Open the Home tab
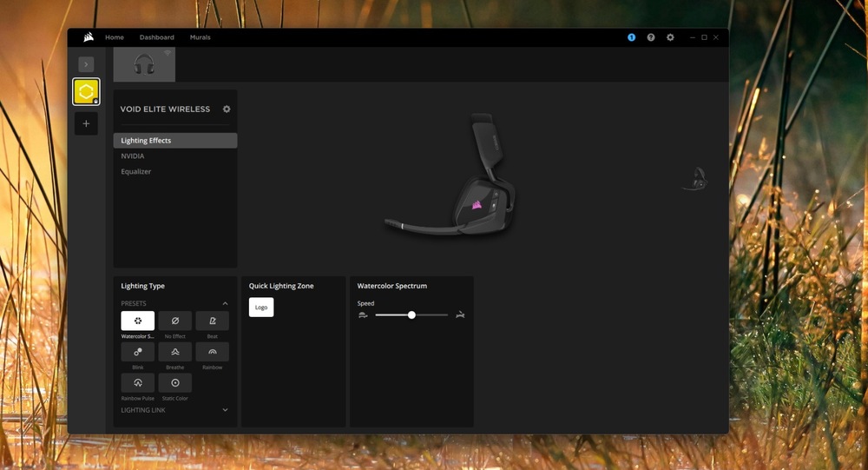Viewport: 868px width, 470px height. [115, 37]
